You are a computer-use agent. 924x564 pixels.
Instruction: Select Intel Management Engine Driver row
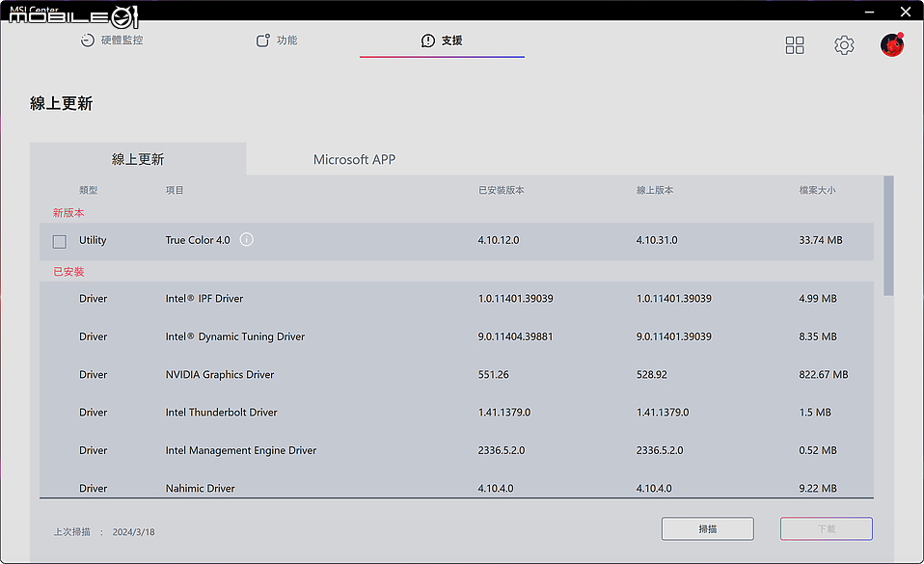click(x=456, y=450)
